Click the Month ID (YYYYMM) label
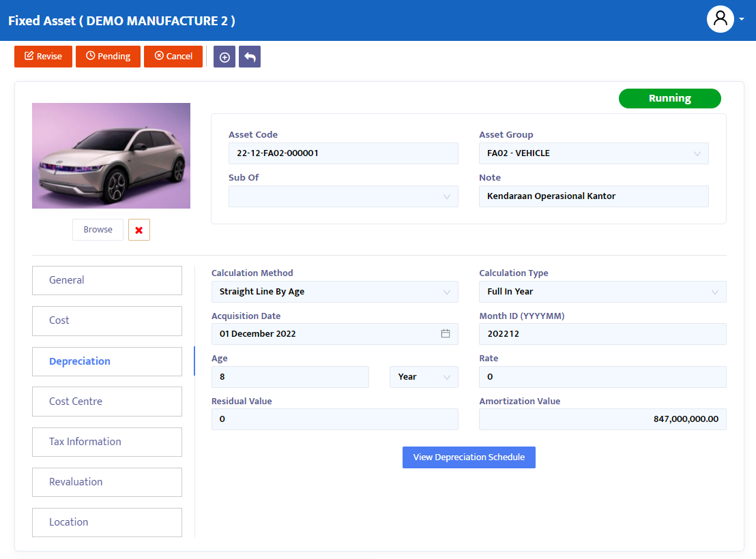The image size is (756, 559). tap(522, 316)
